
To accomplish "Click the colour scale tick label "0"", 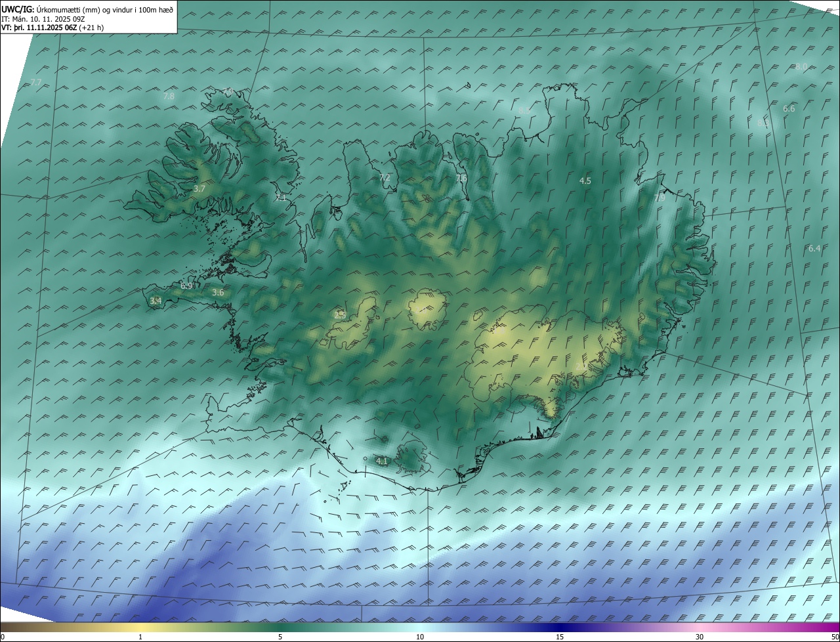I will coord(3,637).
